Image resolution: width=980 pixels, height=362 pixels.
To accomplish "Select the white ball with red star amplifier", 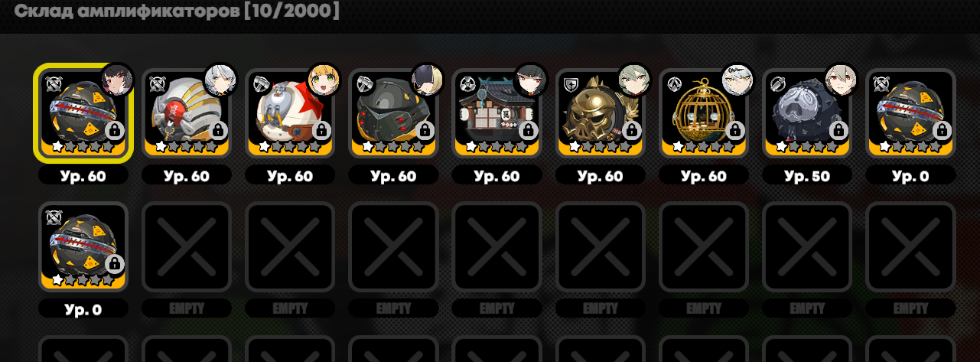I will click(x=290, y=113).
